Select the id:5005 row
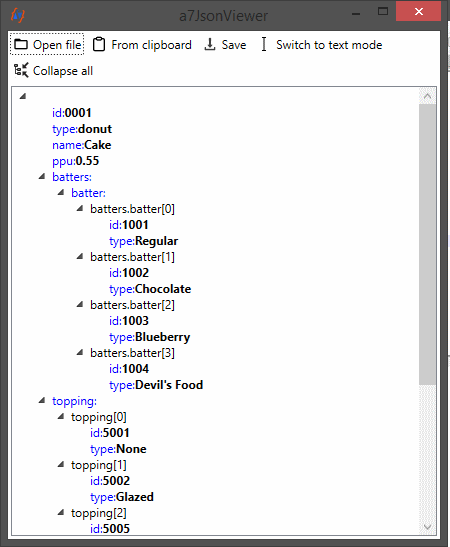This screenshot has height=547, width=450. (110, 529)
